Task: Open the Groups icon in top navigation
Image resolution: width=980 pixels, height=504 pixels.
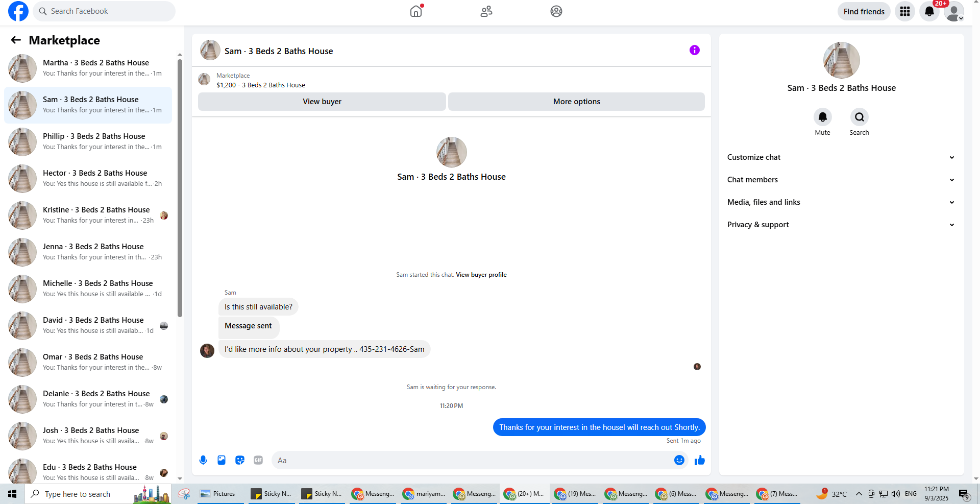Action: tap(556, 11)
